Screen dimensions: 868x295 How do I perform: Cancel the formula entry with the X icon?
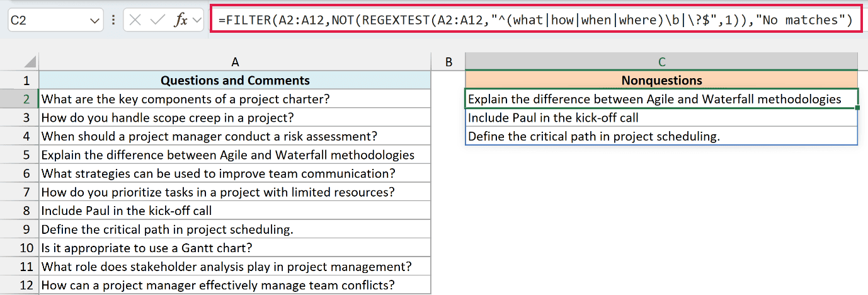point(135,20)
